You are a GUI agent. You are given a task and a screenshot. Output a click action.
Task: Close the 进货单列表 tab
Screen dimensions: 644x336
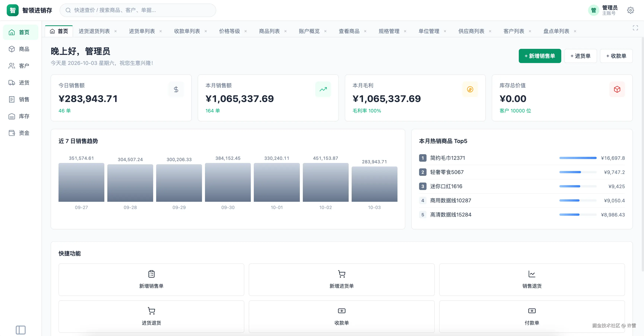(160, 31)
